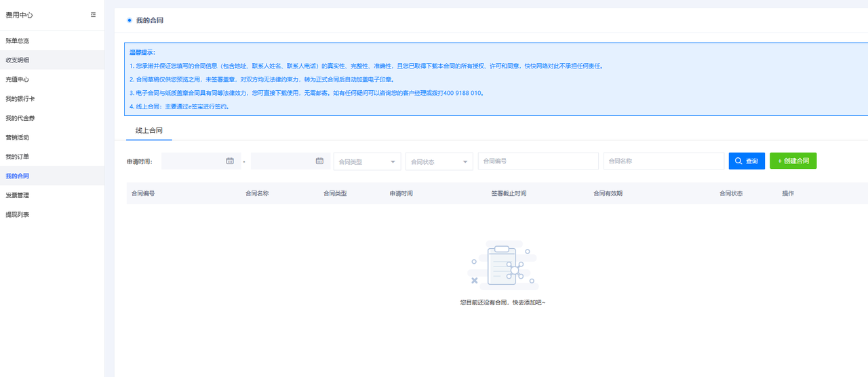
Task: Collapse the sidebar using the menu fold icon
Action: click(x=94, y=14)
